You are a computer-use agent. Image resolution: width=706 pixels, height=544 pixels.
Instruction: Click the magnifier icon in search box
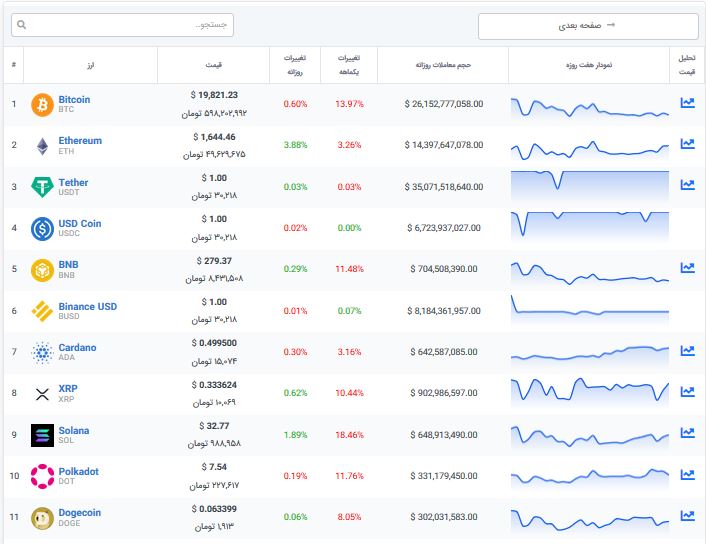pos(21,25)
